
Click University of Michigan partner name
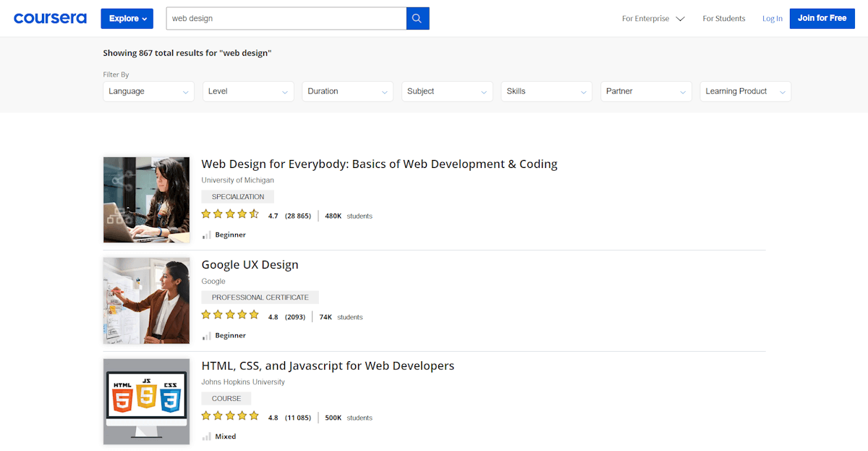pyautogui.click(x=237, y=180)
